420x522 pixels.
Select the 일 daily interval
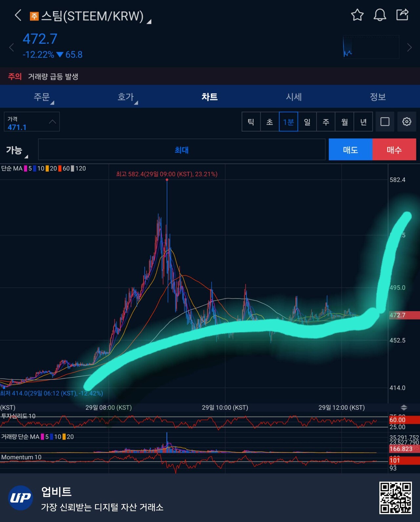[x=307, y=122]
